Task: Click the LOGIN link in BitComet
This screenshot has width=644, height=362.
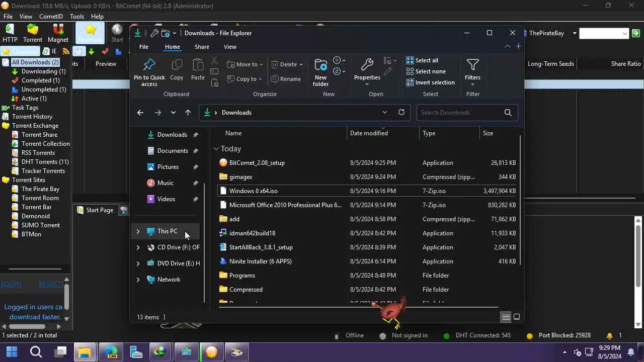Action: (x=11, y=284)
